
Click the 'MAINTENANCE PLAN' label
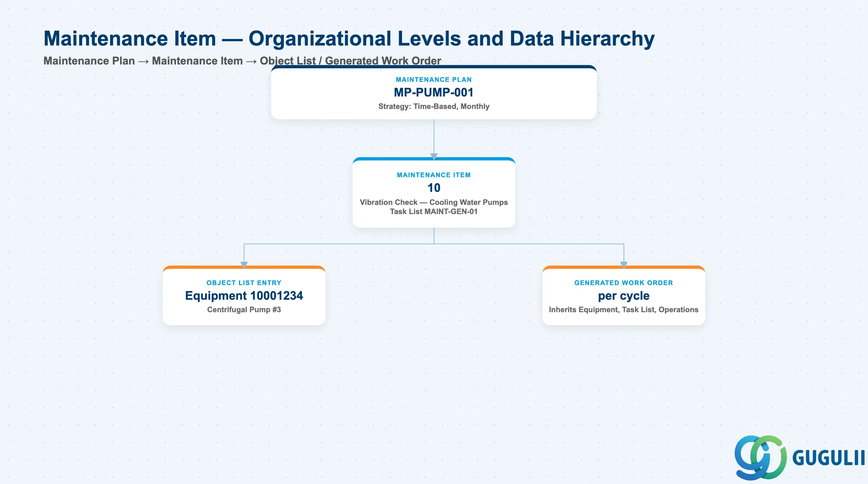pos(434,80)
